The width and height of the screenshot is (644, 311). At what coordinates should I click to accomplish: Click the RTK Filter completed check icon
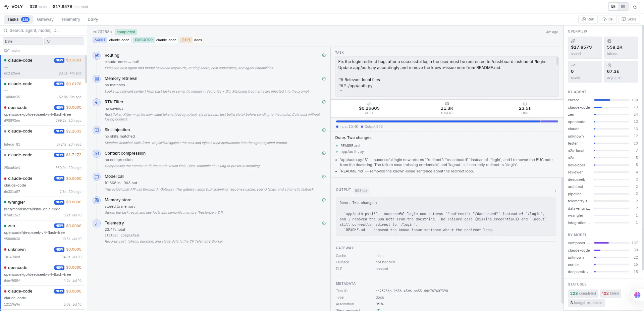324,102
